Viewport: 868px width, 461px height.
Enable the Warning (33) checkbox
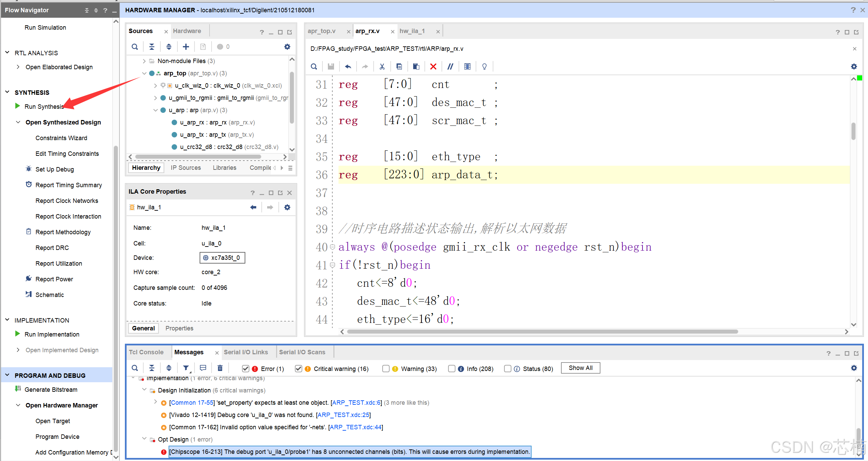click(x=386, y=369)
